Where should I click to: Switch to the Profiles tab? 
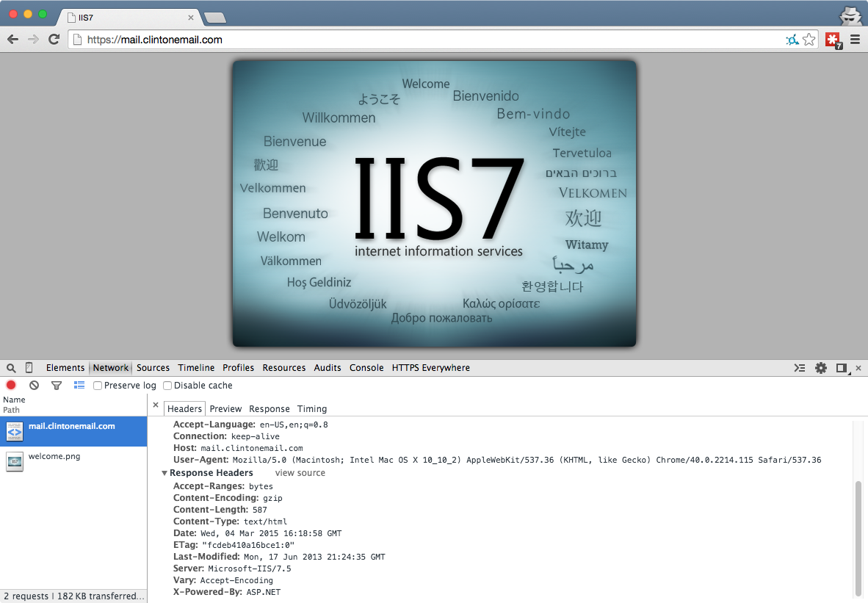(238, 368)
